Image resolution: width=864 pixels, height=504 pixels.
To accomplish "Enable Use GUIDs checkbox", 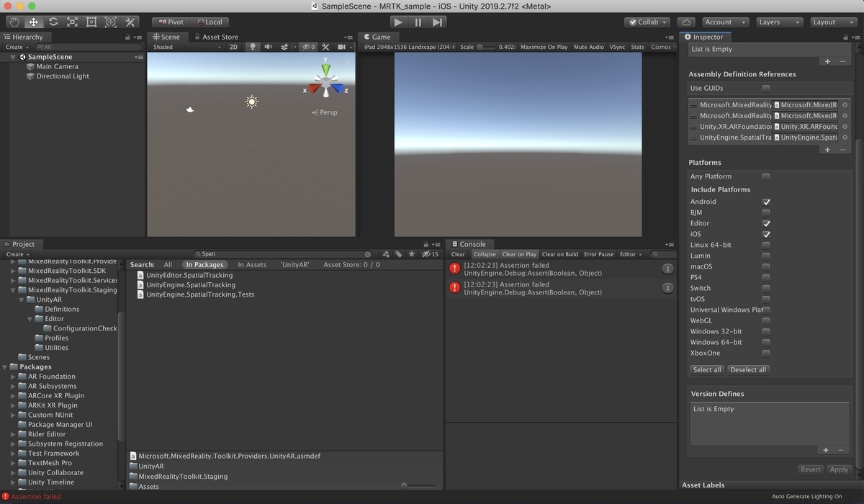I will [x=766, y=88].
